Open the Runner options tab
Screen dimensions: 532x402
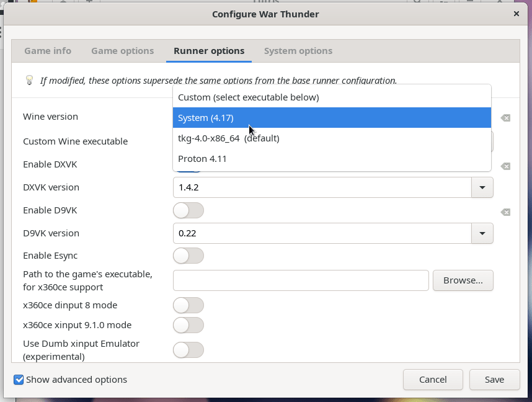coord(209,51)
